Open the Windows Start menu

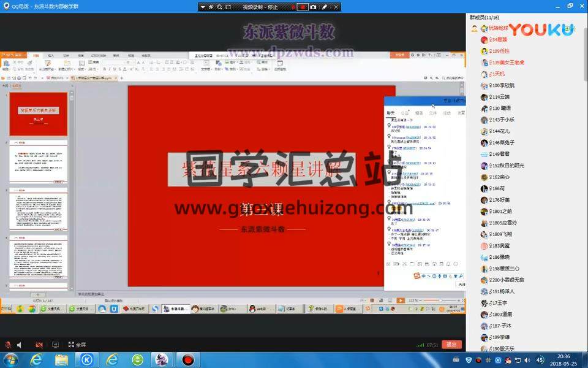pos(10,359)
